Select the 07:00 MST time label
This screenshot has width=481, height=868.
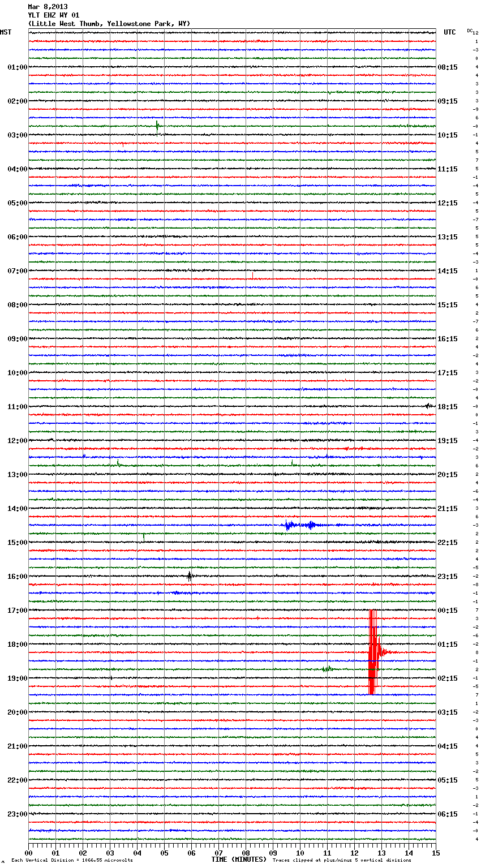(x=18, y=271)
